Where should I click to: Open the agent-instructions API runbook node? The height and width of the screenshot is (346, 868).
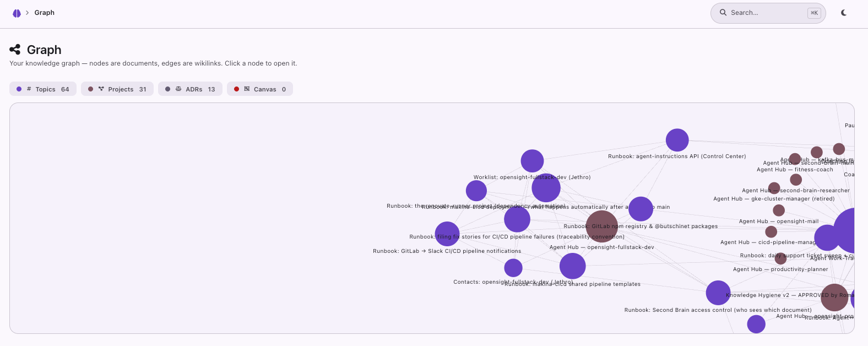pos(677,140)
